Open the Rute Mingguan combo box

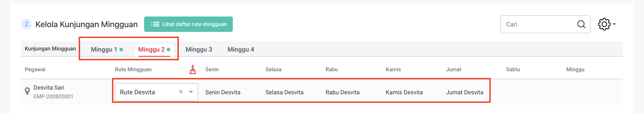pos(147,93)
